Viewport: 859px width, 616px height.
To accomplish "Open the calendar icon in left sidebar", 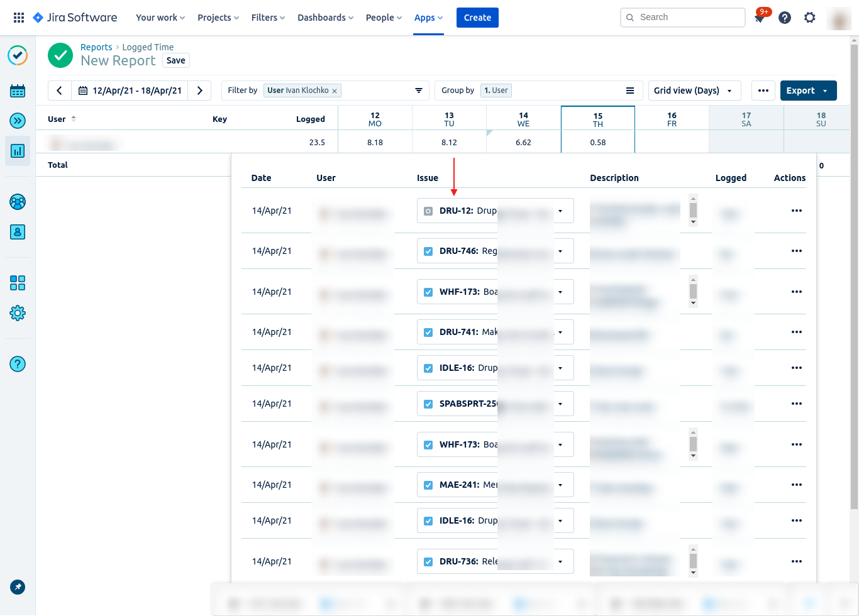I will (18, 91).
